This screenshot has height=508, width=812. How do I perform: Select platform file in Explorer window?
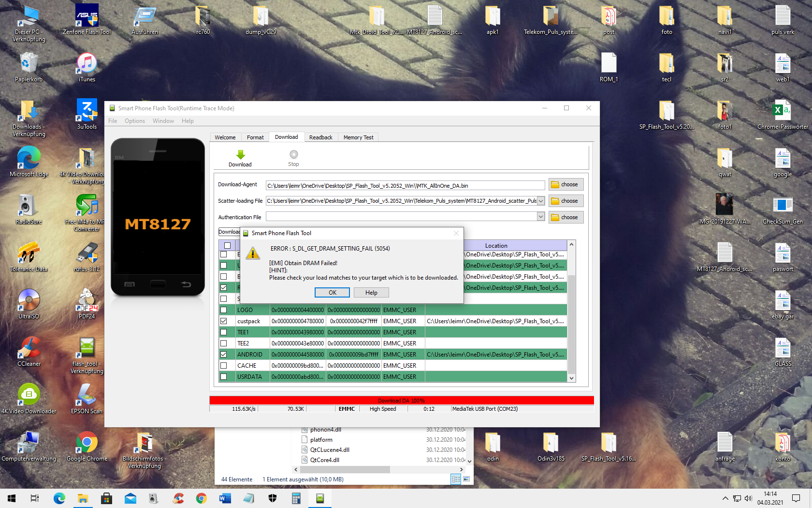point(321,440)
